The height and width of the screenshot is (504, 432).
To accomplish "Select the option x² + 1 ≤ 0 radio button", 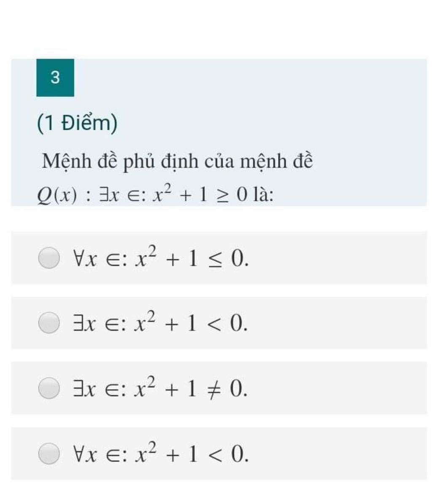I will (49, 258).
